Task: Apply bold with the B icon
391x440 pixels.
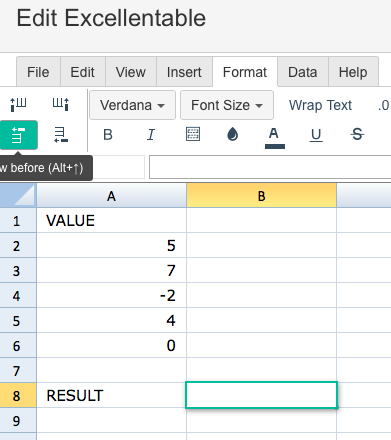Action: pos(108,135)
